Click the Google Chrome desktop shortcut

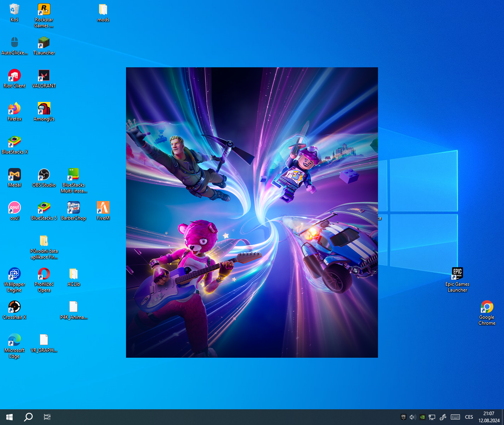[487, 307]
